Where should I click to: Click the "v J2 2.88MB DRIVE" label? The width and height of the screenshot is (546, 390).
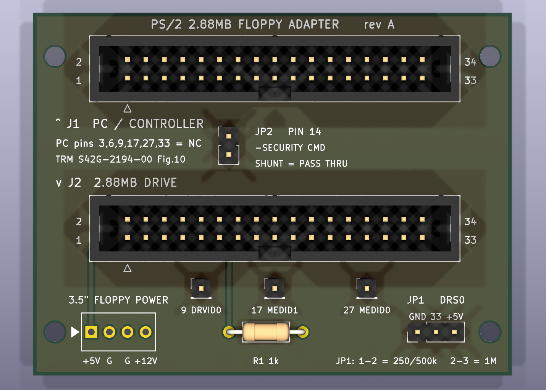pos(116,183)
